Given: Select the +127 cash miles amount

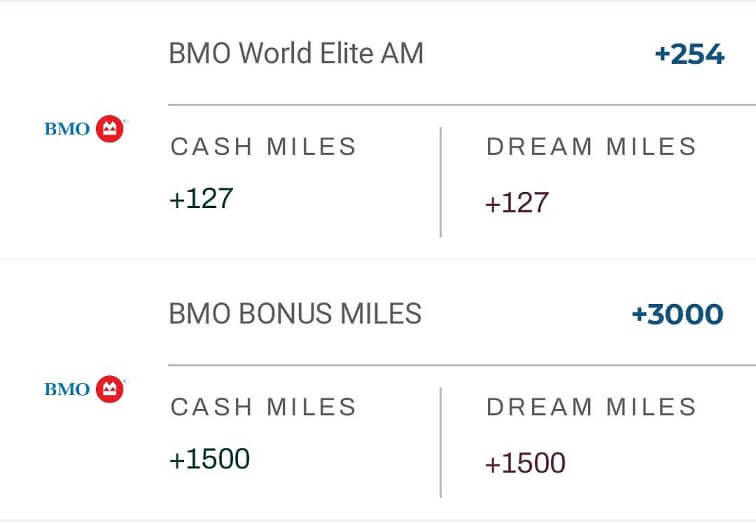Looking at the screenshot, I should coord(202,198).
